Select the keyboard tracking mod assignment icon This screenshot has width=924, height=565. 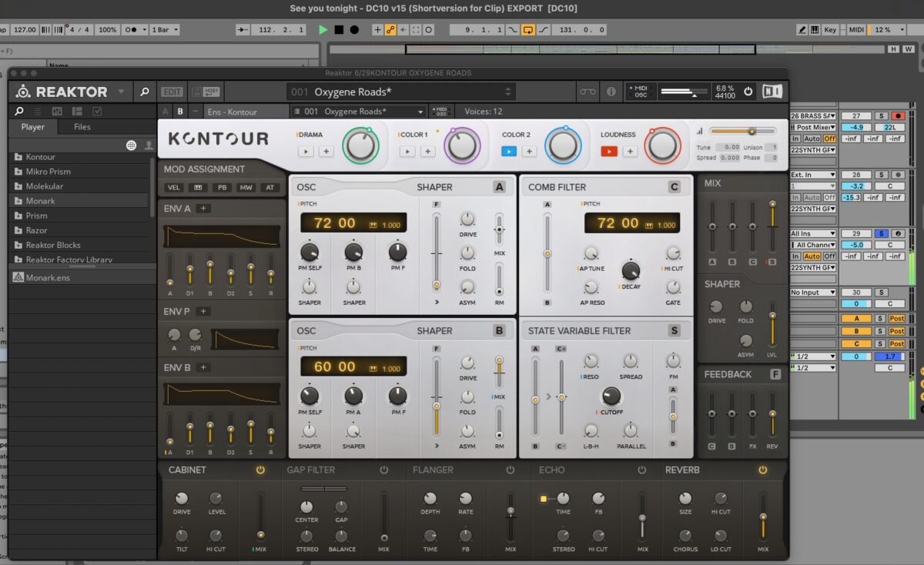pos(198,188)
